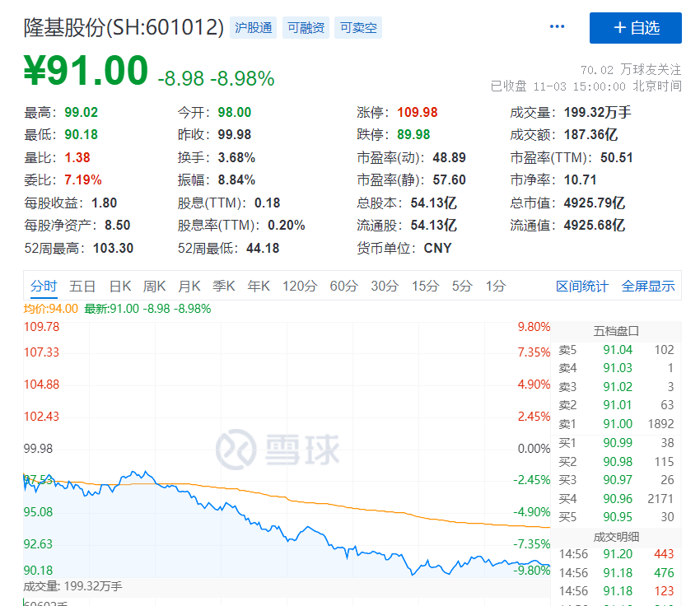Open the 区间统计 link
Screen dimensions: 700x606
coord(581,286)
